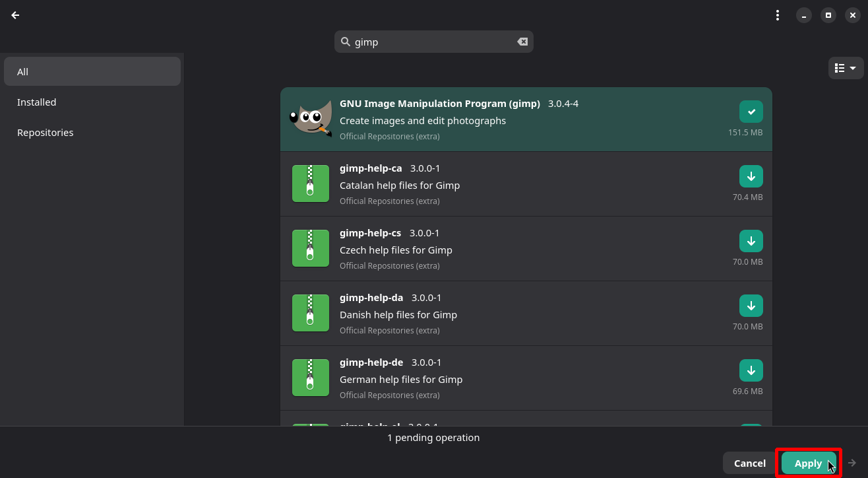Open the view mode dropdown
Viewport: 868px width, 478px height.
coord(846,68)
